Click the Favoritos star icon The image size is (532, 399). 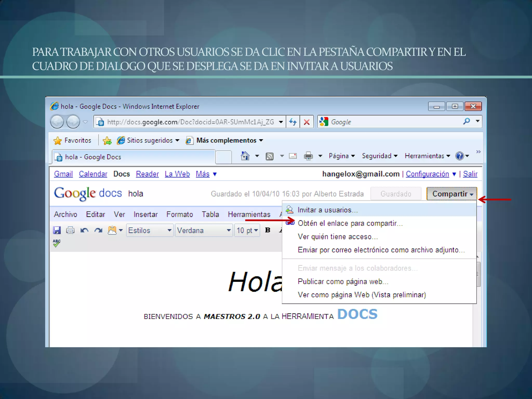click(57, 141)
